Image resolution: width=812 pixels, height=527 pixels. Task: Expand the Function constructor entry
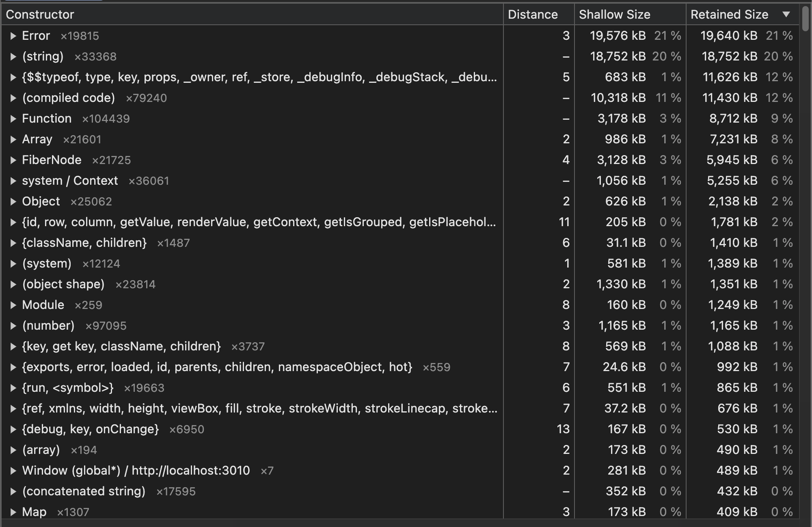pos(13,119)
